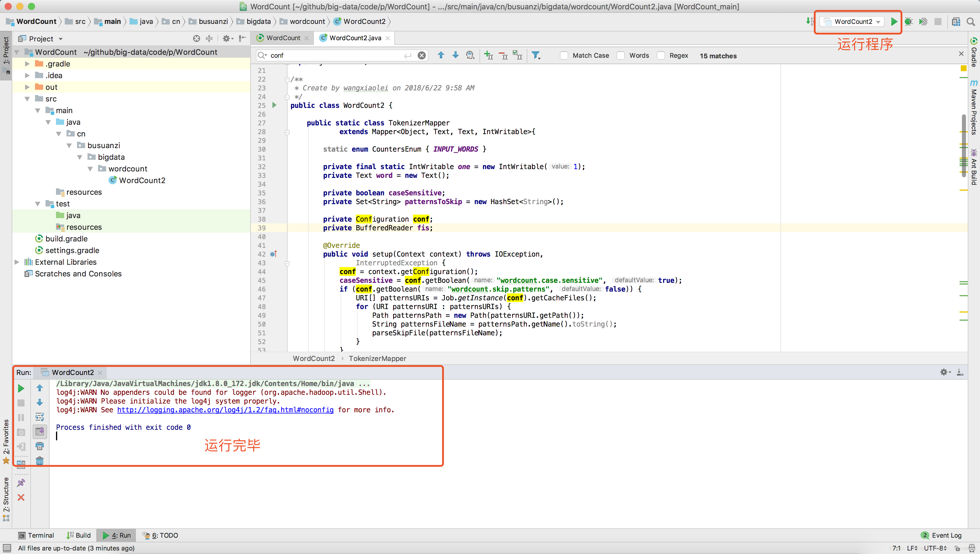This screenshot has width=980, height=554.
Task: Open 2: Favorites side panel
Action: pyautogui.click(x=6, y=441)
